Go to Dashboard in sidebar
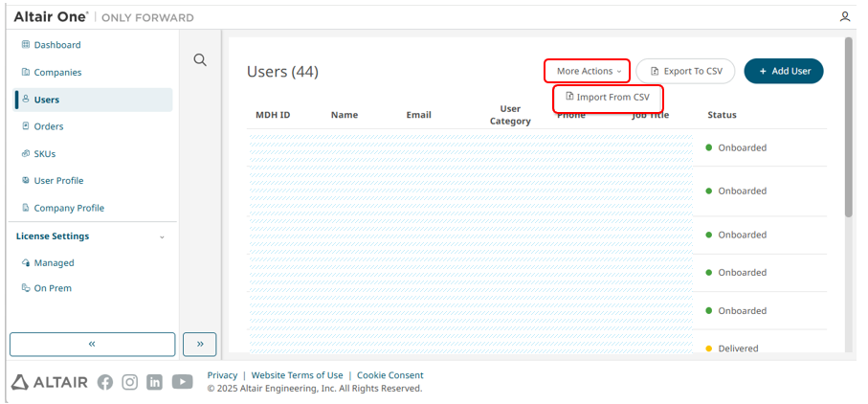This screenshot has width=868, height=404. pos(57,45)
